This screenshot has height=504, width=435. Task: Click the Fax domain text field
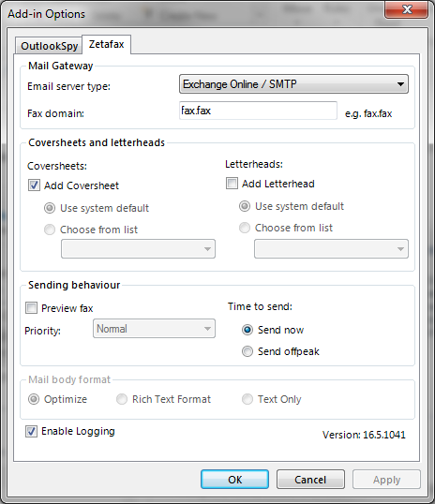coord(258,111)
